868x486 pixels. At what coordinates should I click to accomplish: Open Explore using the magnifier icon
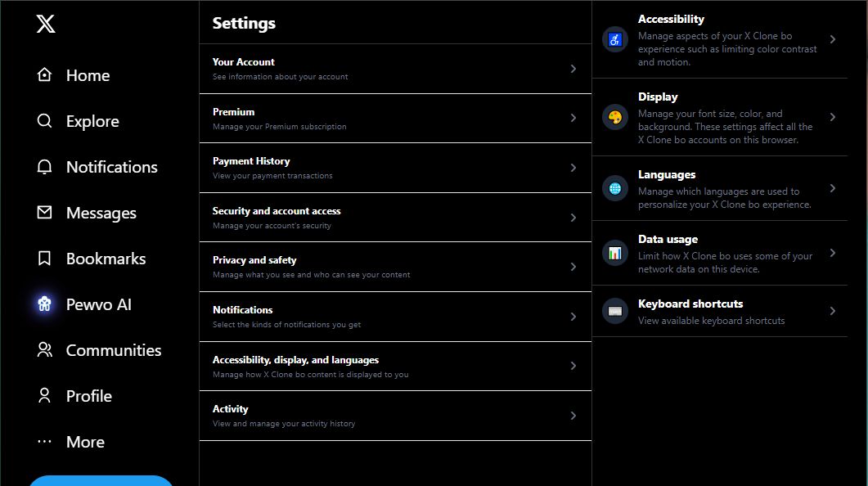(x=45, y=121)
